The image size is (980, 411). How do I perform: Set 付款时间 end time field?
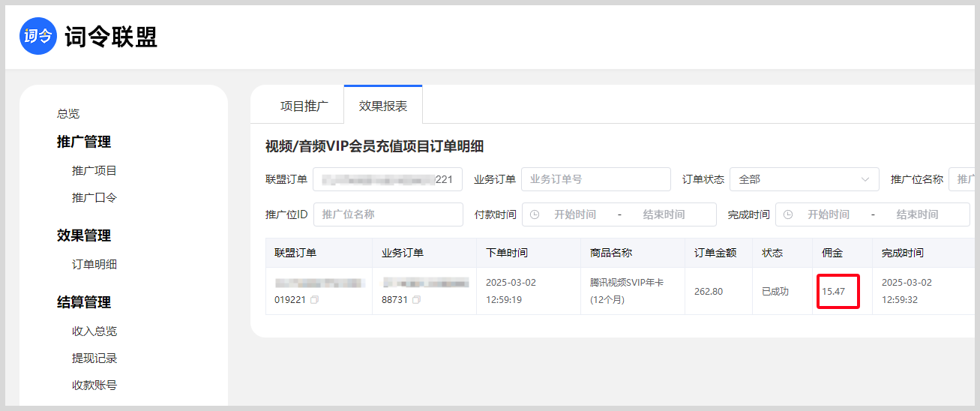[664, 214]
